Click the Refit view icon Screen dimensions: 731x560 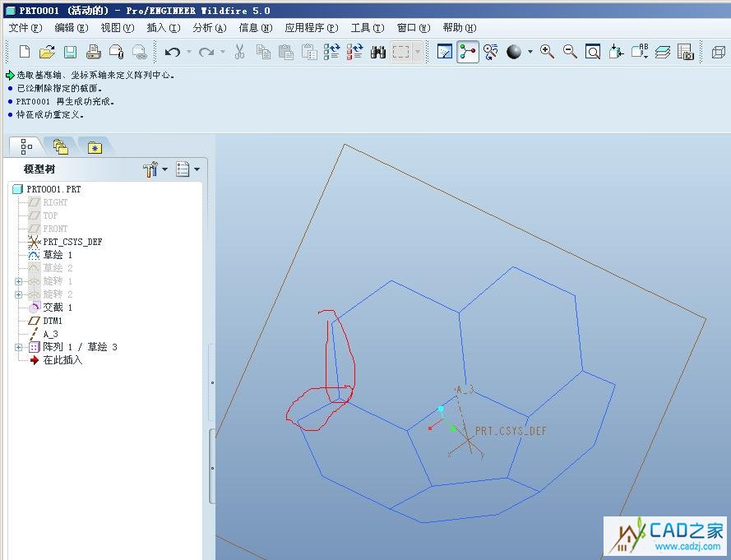[593, 52]
